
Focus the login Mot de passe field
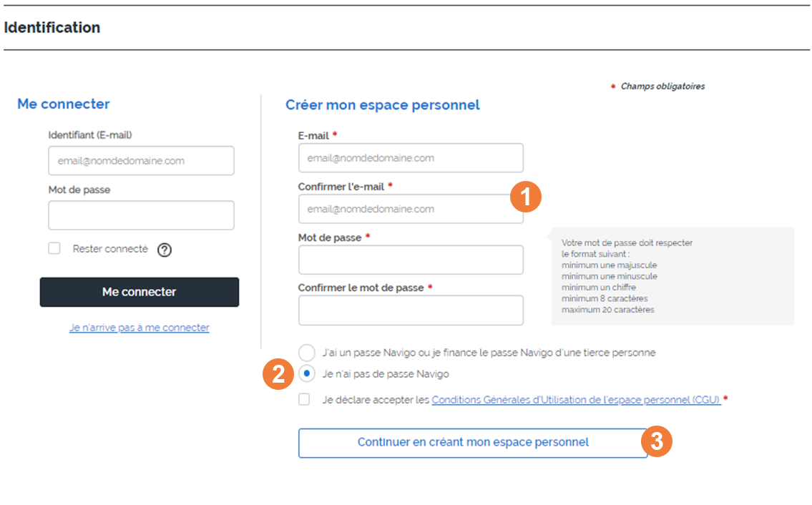[142, 215]
